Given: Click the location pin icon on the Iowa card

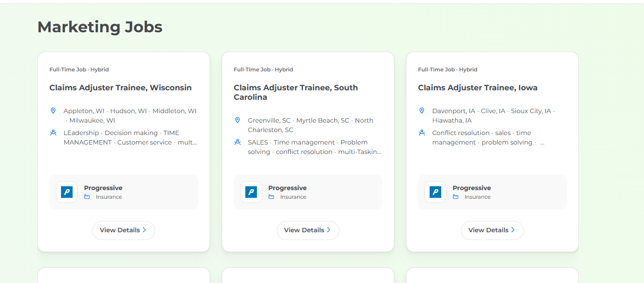Looking at the screenshot, I should (x=422, y=111).
